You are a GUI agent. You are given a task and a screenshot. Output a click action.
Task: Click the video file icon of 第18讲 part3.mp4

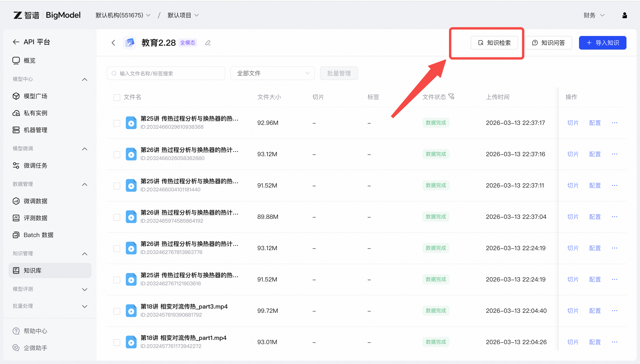[131, 311]
